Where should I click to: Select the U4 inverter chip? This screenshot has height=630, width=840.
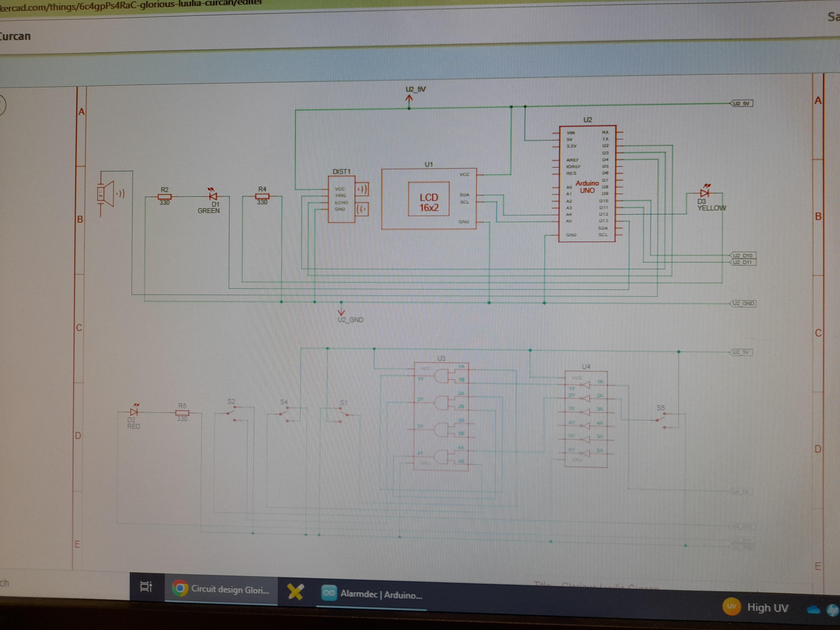pos(586,419)
